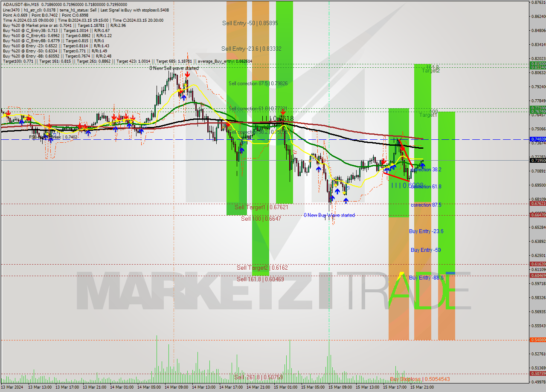Select the 'Sell 100 | 0.6647' label
This screenshot has height=392, width=546.
pos(261,219)
